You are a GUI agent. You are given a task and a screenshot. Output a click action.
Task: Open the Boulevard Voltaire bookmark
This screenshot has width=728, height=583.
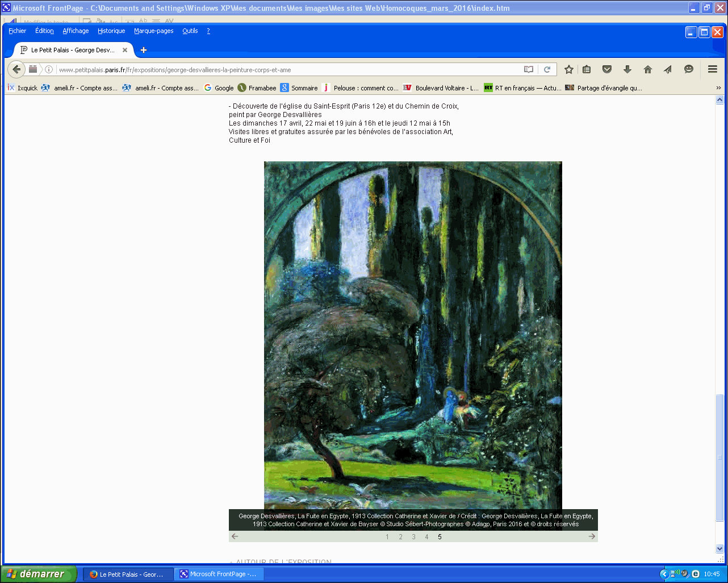(441, 88)
